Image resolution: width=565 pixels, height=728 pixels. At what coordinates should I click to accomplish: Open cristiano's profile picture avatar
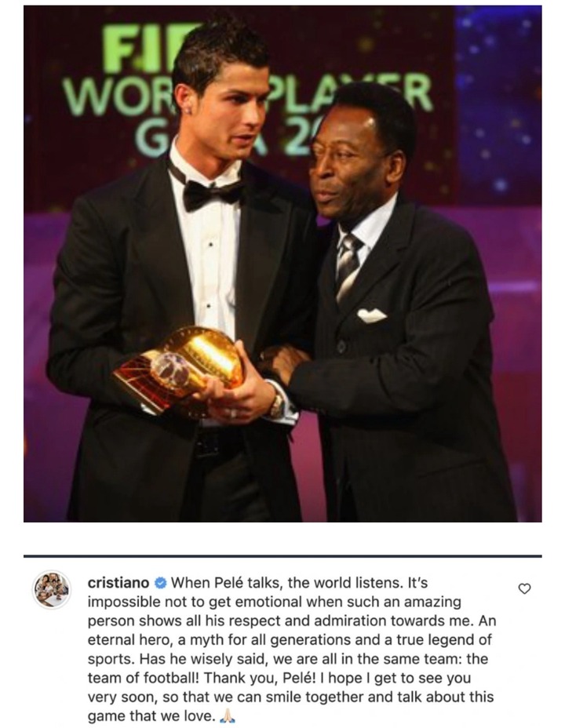pyautogui.click(x=52, y=590)
